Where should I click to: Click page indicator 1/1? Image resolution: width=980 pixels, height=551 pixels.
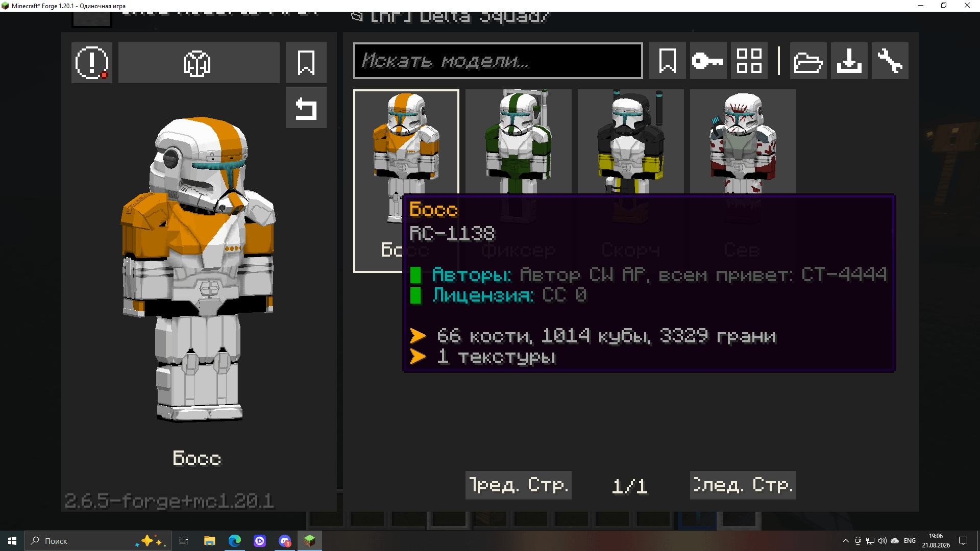(x=630, y=486)
